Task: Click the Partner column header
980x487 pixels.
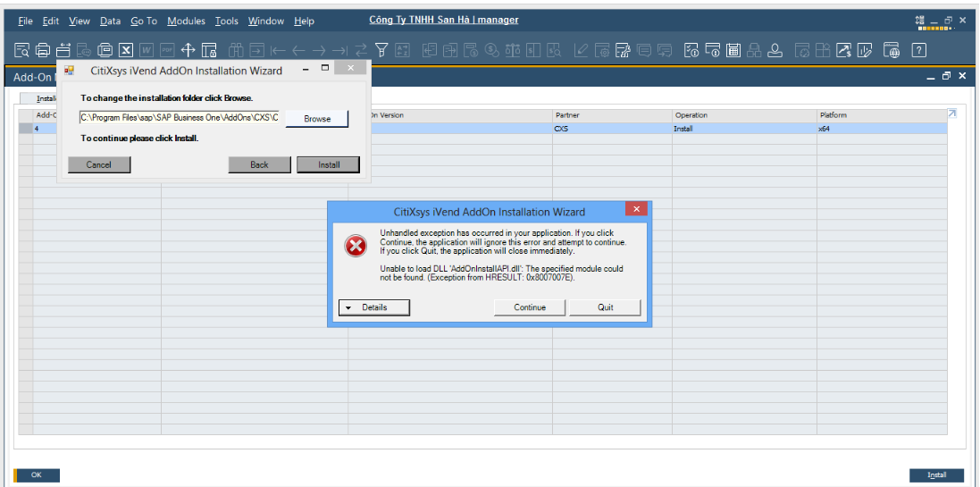Action: (x=612, y=115)
